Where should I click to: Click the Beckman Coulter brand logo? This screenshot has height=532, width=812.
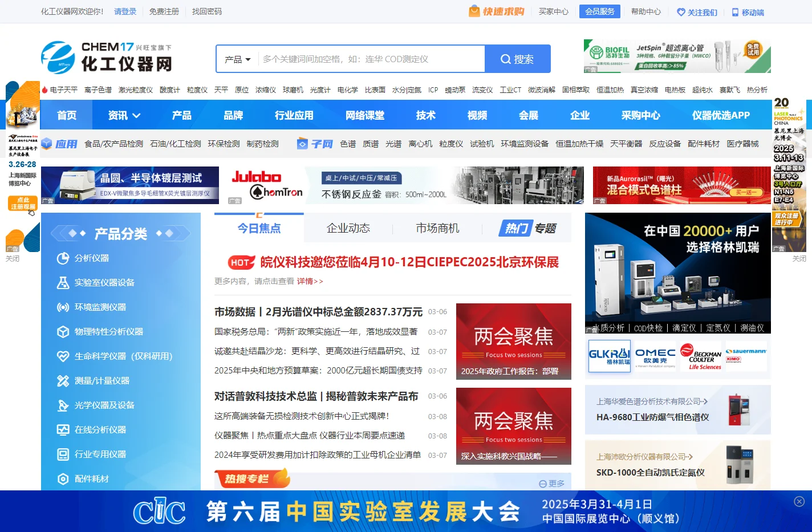click(701, 356)
